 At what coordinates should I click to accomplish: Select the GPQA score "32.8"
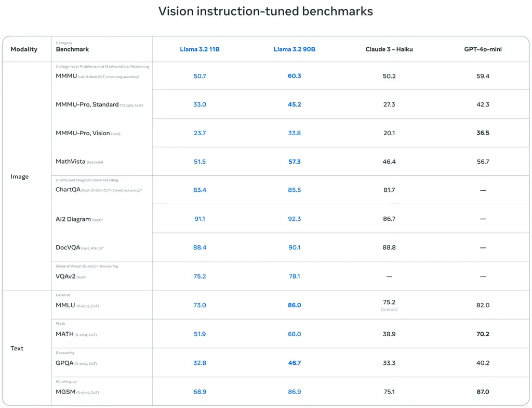coord(200,363)
